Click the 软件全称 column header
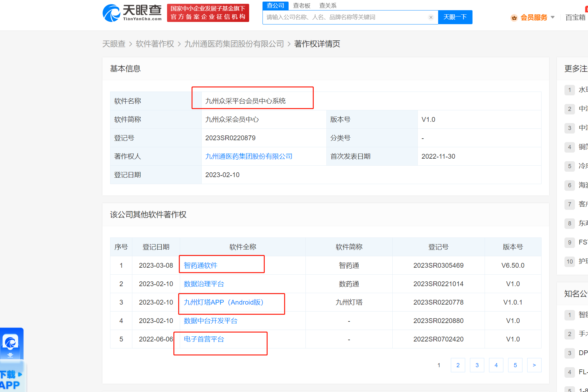Viewport: 588px width, 392px height. point(243,247)
